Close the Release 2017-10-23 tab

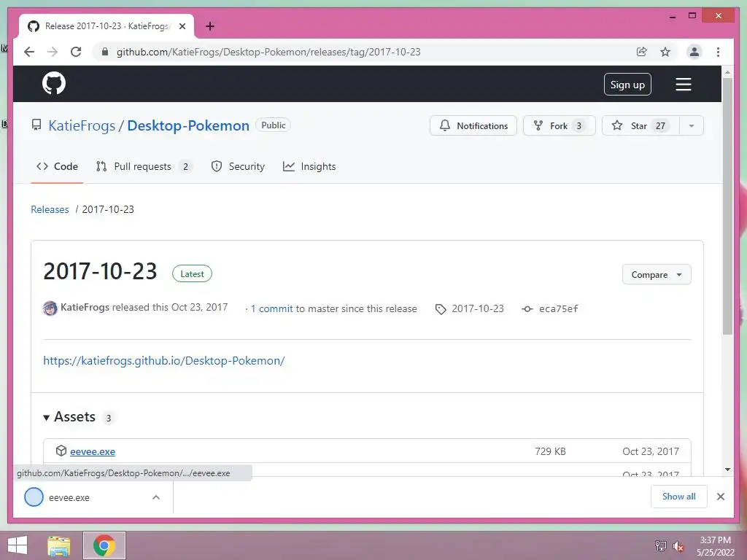[x=182, y=26]
